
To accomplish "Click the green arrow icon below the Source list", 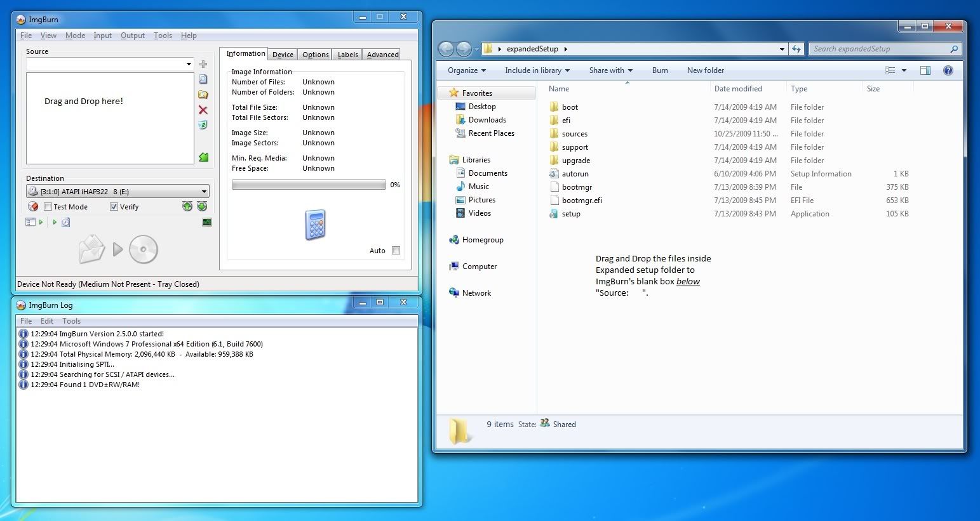I will [x=204, y=157].
